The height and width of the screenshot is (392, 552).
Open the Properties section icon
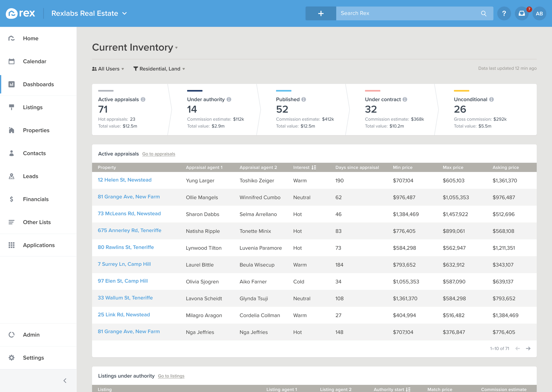(11, 130)
